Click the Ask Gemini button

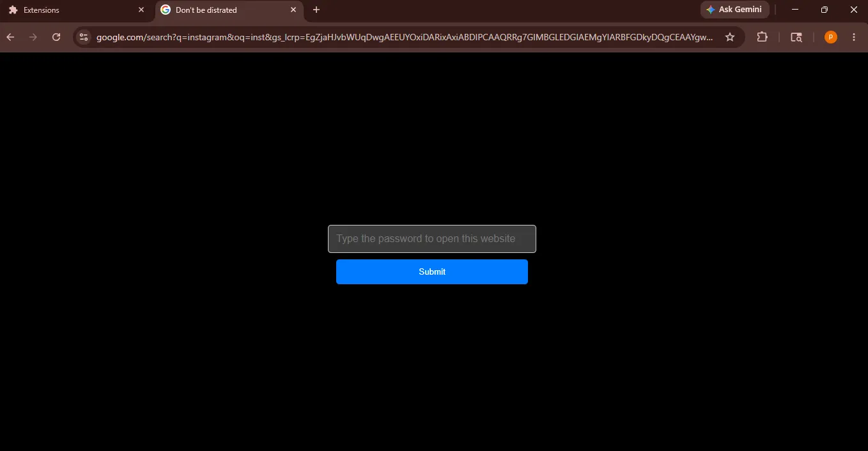(734, 10)
